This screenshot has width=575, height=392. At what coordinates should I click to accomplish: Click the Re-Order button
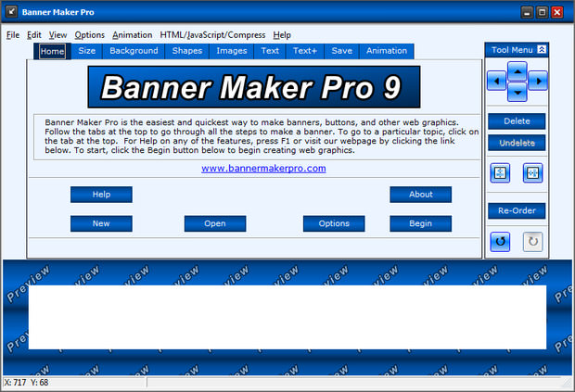tap(517, 210)
